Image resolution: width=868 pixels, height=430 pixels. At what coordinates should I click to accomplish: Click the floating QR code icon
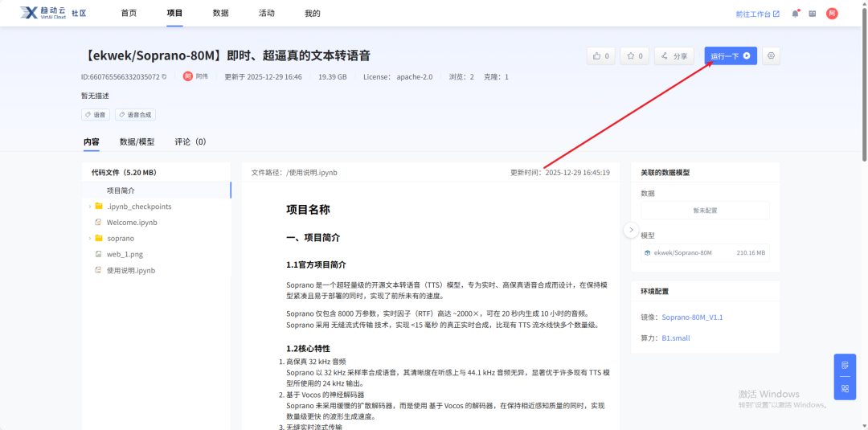point(845,388)
